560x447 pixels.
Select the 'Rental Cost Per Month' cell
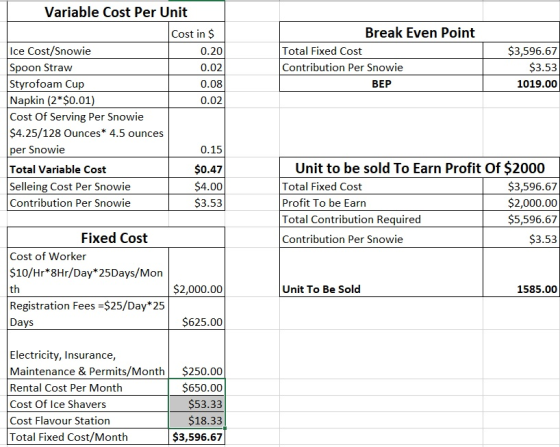[x=88, y=387]
